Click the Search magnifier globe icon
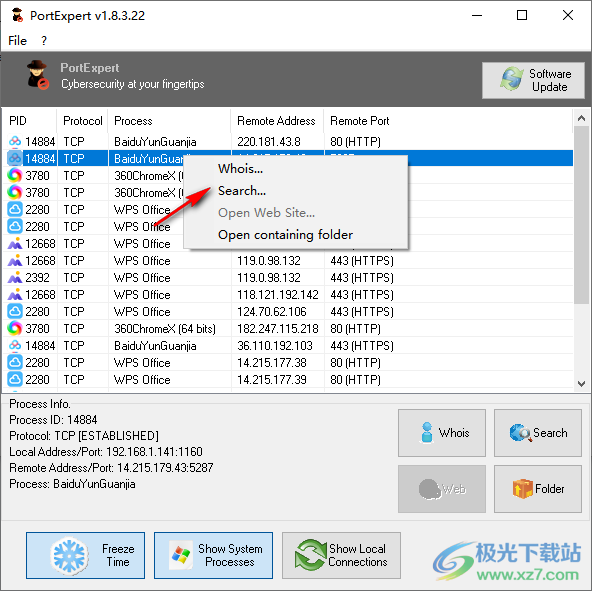 [x=520, y=433]
